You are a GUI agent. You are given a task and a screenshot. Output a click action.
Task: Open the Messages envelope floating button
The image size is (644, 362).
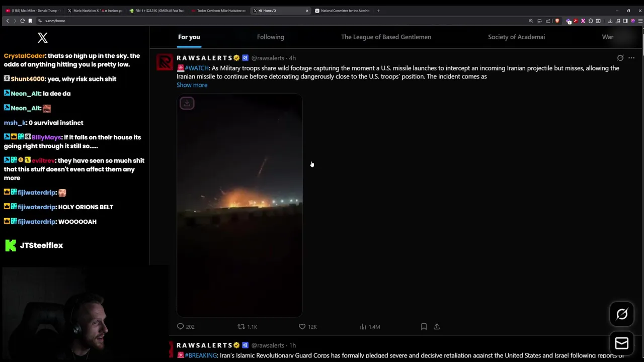coord(622,343)
